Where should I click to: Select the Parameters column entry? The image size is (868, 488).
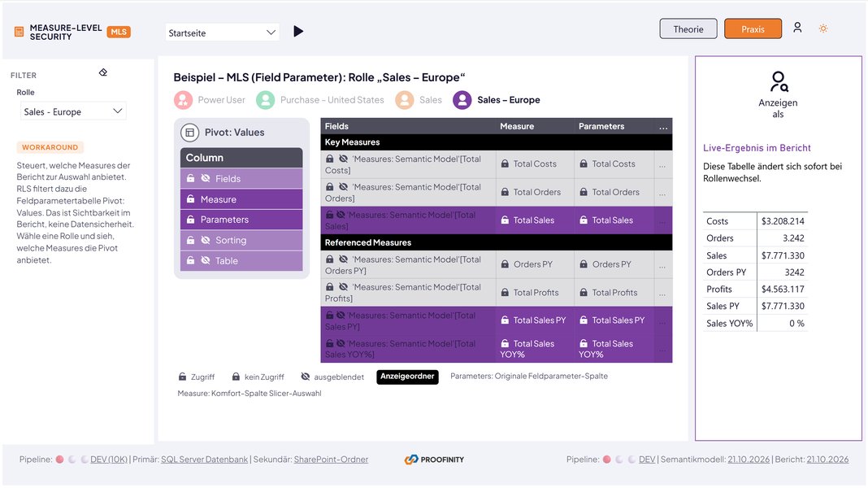(241, 220)
